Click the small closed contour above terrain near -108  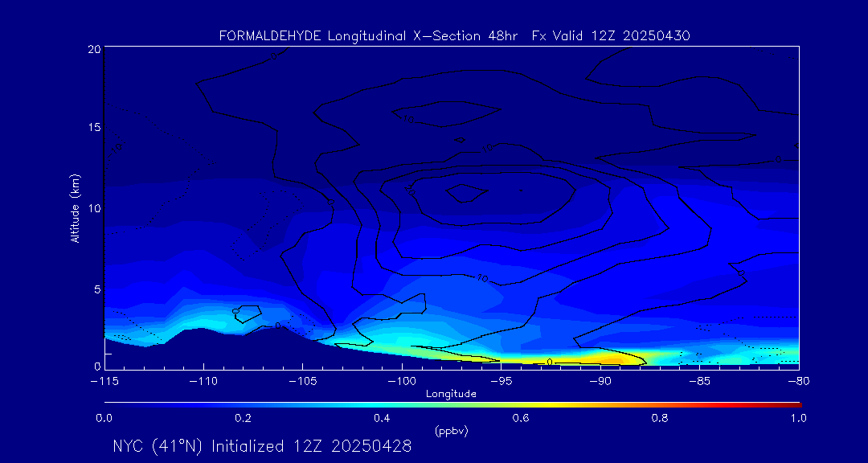pyautogui.click(x=248, y=314)
